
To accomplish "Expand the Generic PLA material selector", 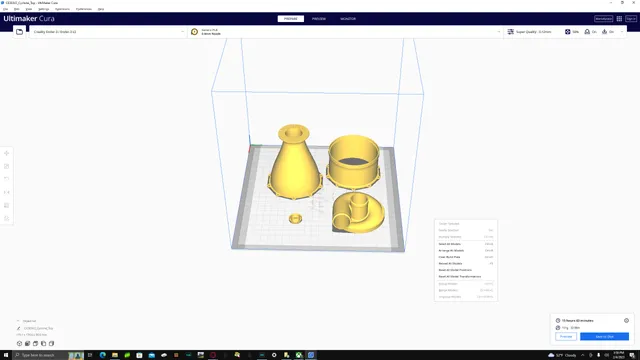I will click(345, 32).
